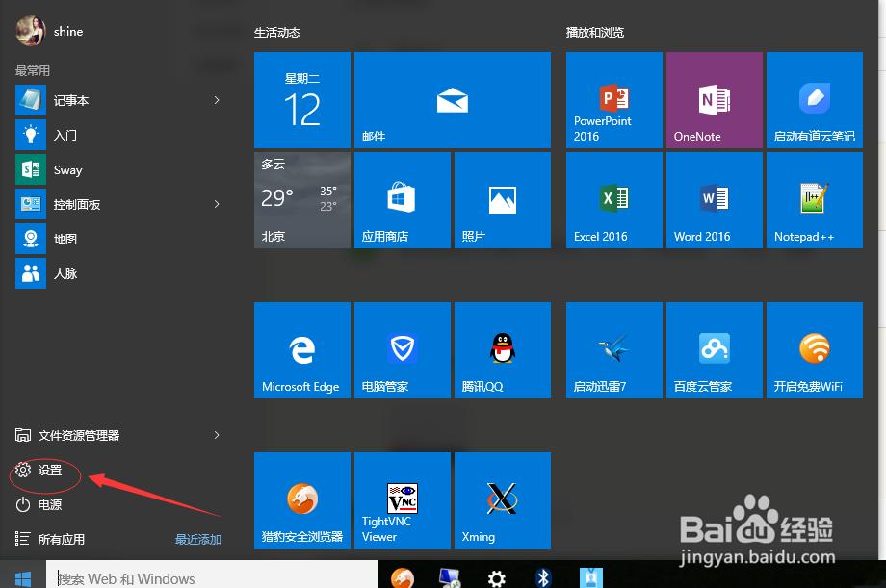Image resolution: width=886 pixels, height=588 pixels.
Task: Open the cheetah browser taskbar icon
Action: (x=403, y=577)
